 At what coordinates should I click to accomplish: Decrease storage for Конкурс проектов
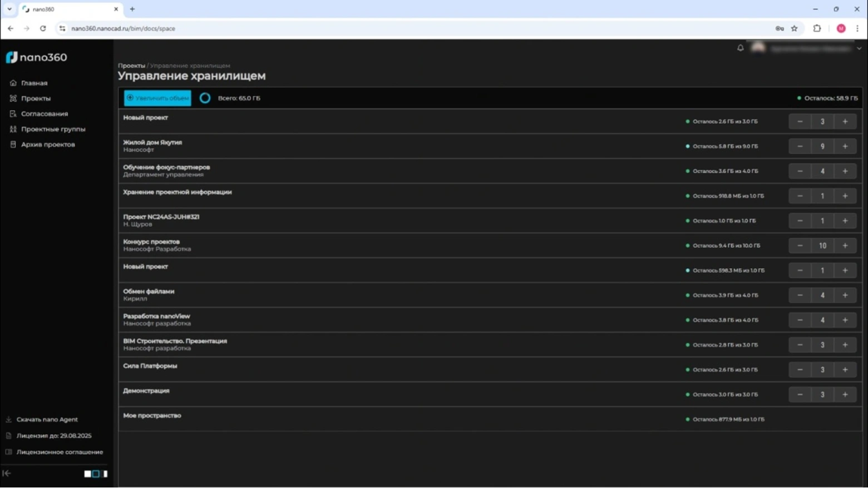[800, 245]
